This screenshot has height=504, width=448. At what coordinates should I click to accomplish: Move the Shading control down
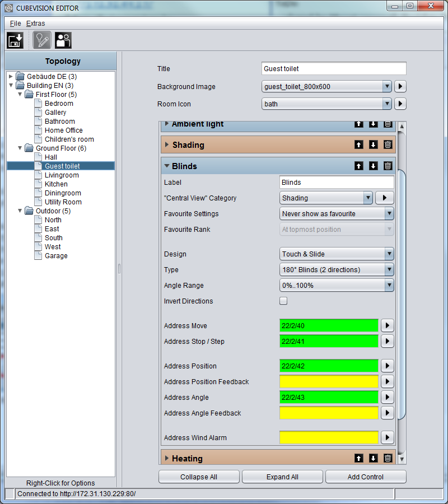click(x=373, y=144)
